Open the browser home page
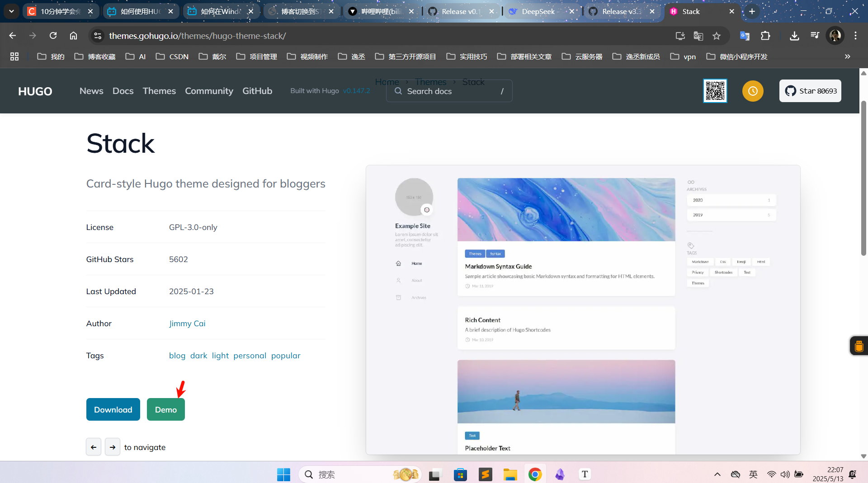 [73, 36]
